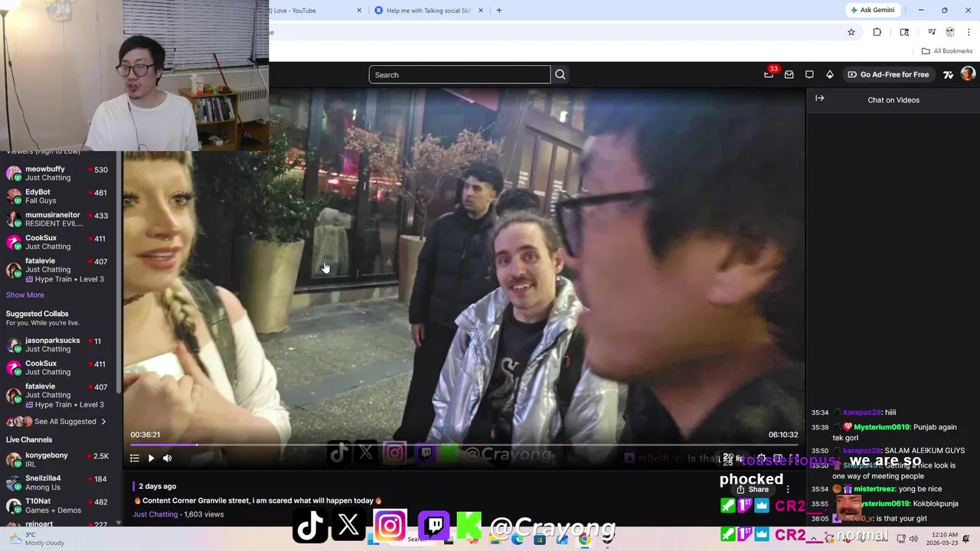Click Show More under viewers list

pos(25,295)
